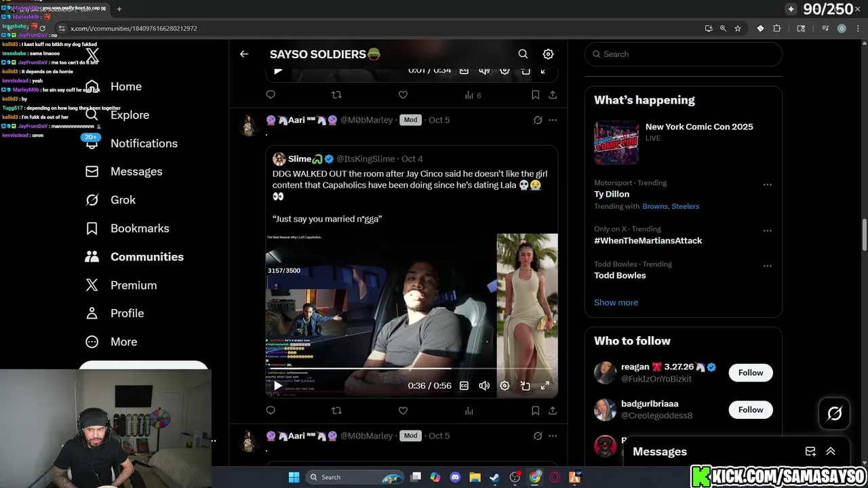Share the post with 6 views
868x488 pixels.
553,95
